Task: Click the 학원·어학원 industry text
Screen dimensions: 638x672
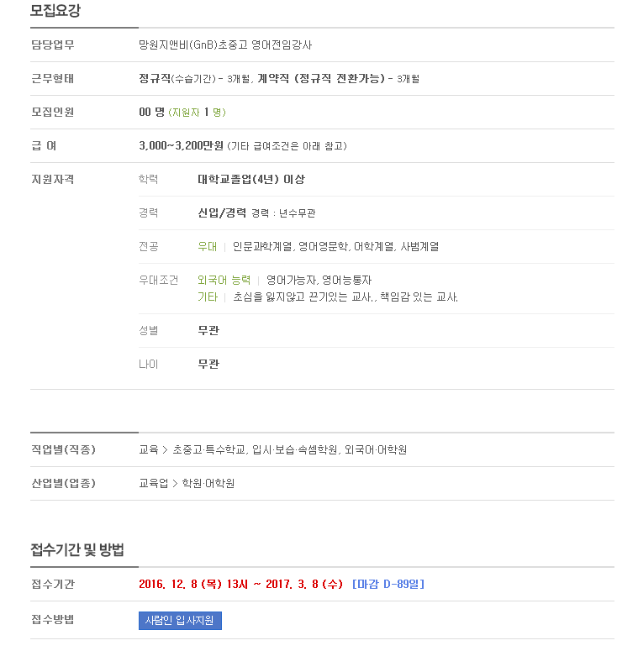Action: point(208,484)
